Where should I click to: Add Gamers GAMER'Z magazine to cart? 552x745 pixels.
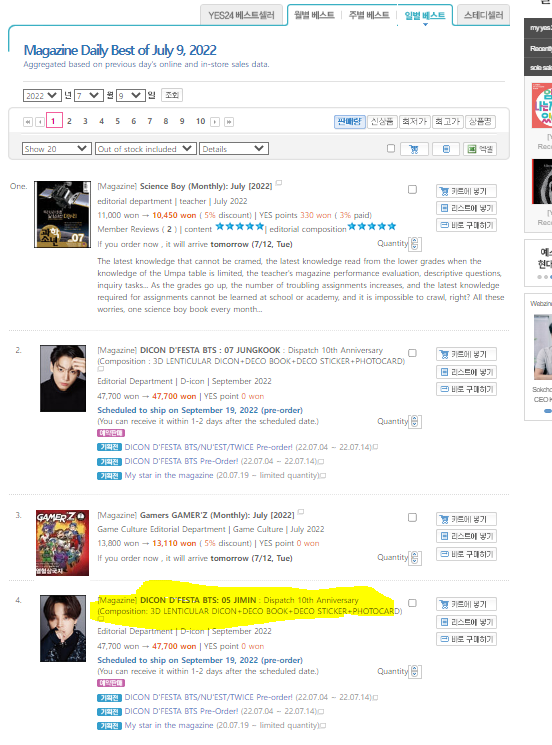pos(466,519)
